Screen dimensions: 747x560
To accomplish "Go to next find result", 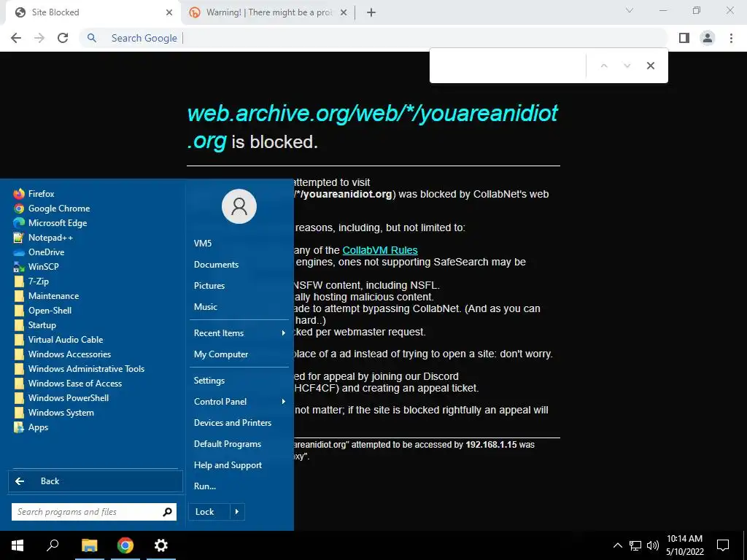I will tap(627, 66).
